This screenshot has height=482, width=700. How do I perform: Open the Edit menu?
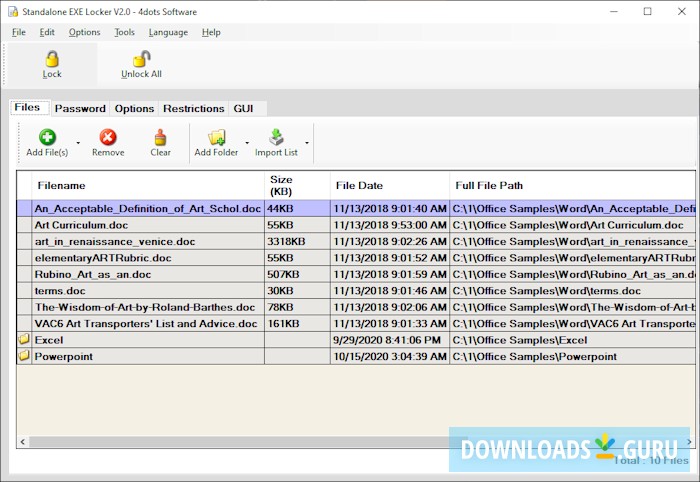coord(47,32)
